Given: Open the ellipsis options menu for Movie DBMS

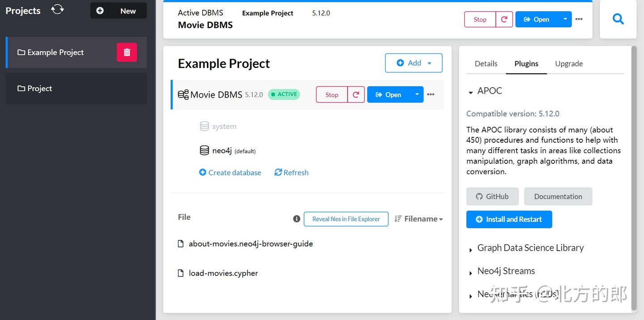Looking at the screenshot, I should tap(430, 94).
